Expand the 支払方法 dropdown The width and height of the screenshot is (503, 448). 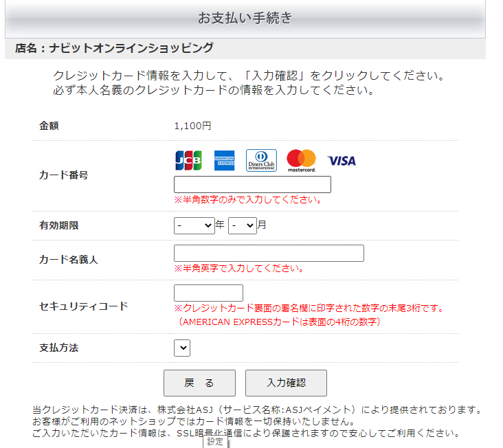(x=181, y=348)
